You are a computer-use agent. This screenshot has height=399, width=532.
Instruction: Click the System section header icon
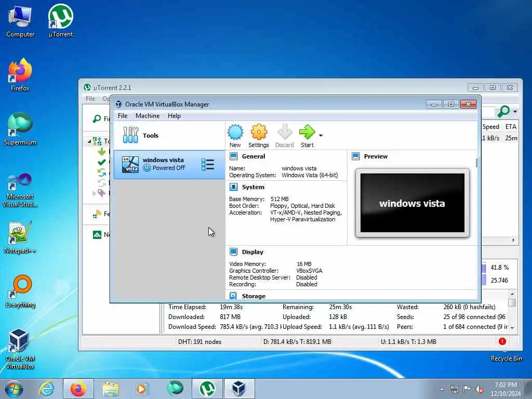pyautogui.click(x=233, y=187)
